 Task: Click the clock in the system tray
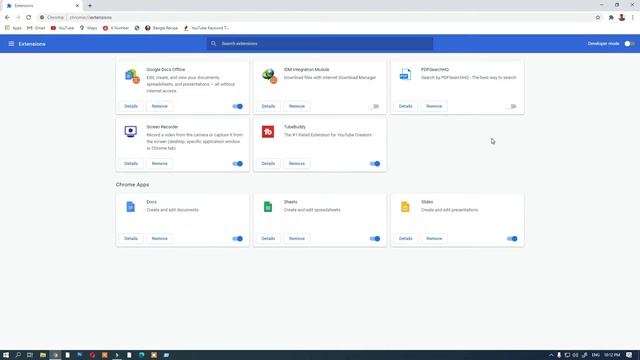[612, 355]
